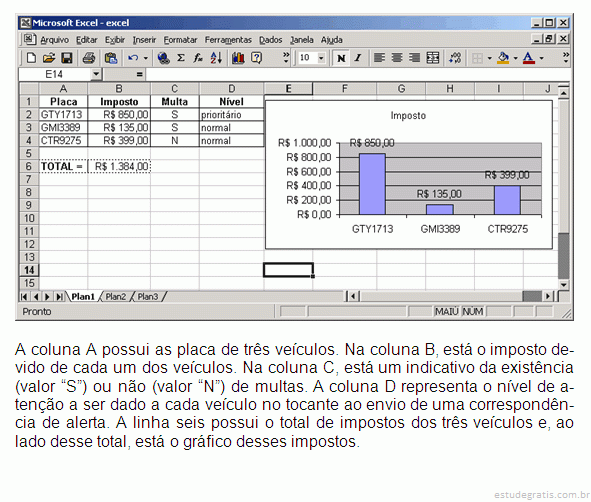Open the Name Box dropdown arrow

[x=96, y=74]
